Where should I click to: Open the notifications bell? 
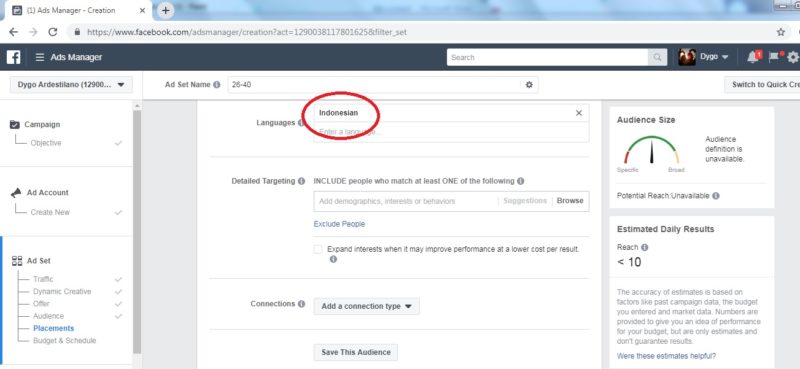coord(753,57)
